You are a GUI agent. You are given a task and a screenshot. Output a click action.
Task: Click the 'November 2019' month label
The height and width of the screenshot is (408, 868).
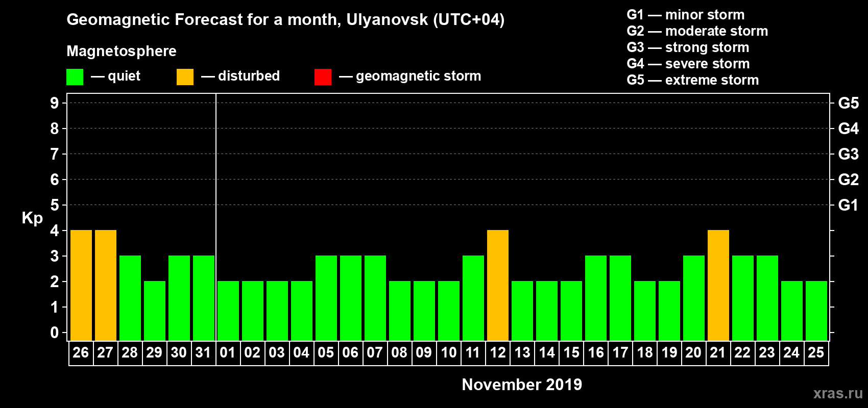(x=522, y=385)
